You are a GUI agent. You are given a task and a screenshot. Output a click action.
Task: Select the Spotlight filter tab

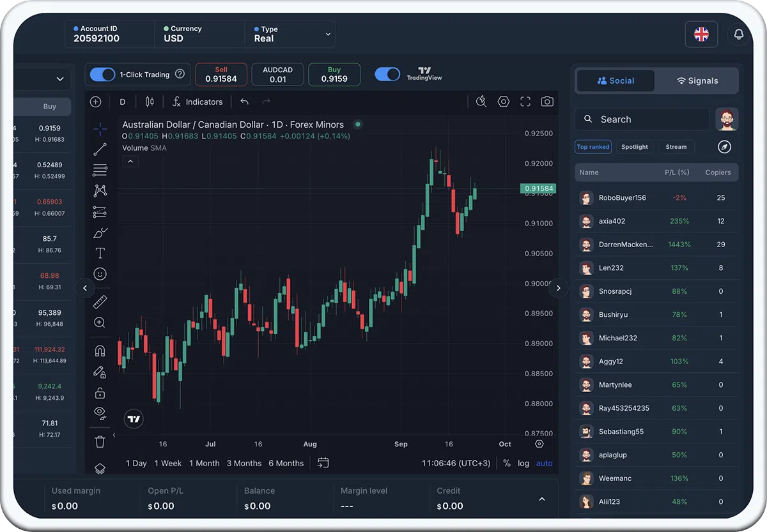tap(634, 147)
